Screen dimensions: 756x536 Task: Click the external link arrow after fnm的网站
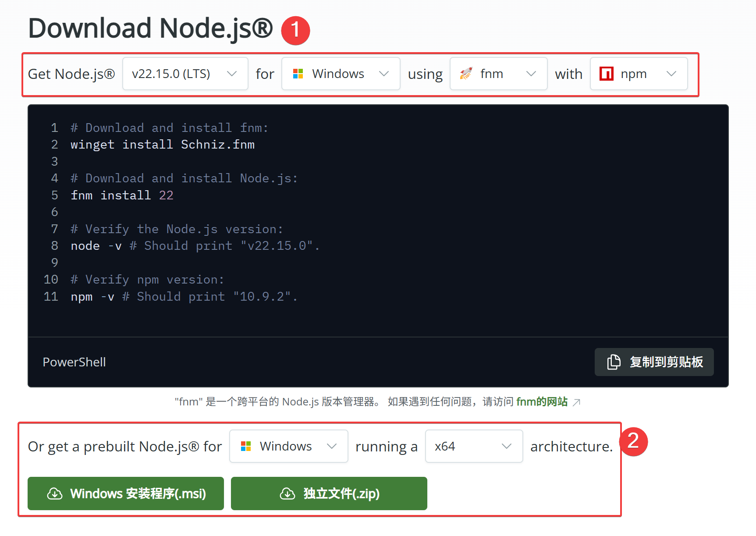577,402
